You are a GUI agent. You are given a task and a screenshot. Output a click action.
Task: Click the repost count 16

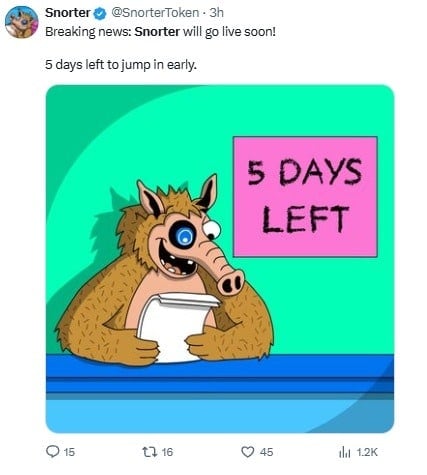[167, 452]
